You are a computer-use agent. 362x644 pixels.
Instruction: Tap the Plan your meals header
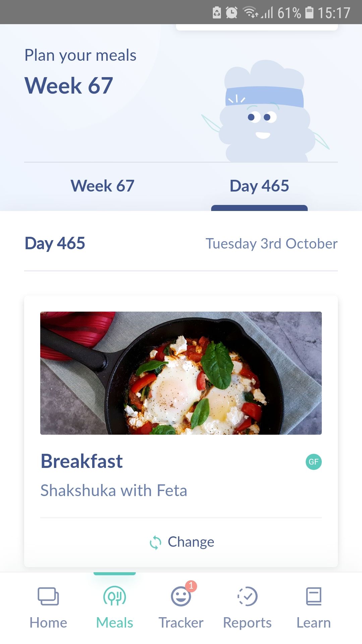click(80, 55)
